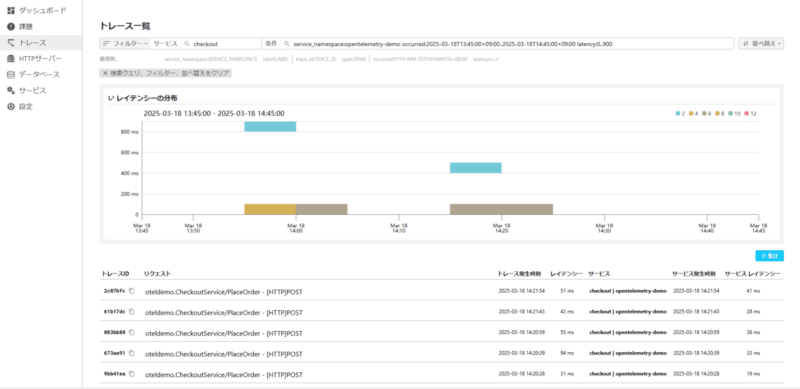Click the トレースID column header
This screenshot has height=389, width=800.
(116, 274)
